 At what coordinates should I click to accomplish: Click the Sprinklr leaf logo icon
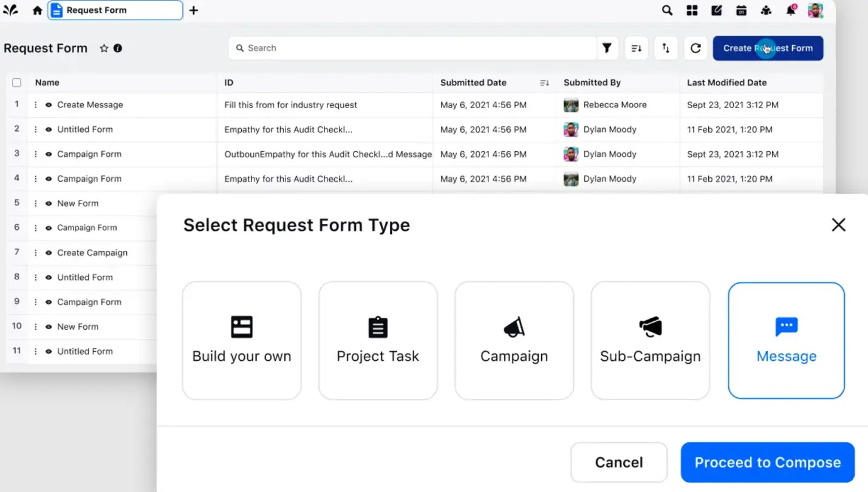pyautogui.click(x=10, y=10)
